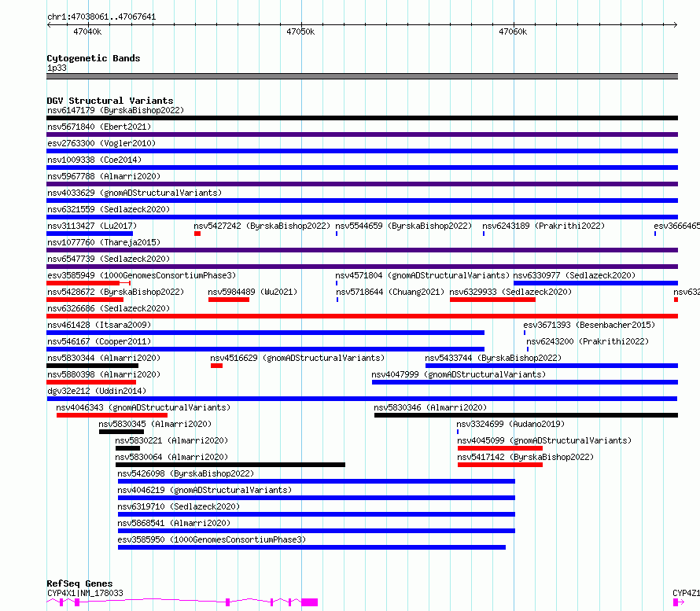
Task: Click nsv5830221 (Almarri2020) label
Action: (x=171, y=440)
